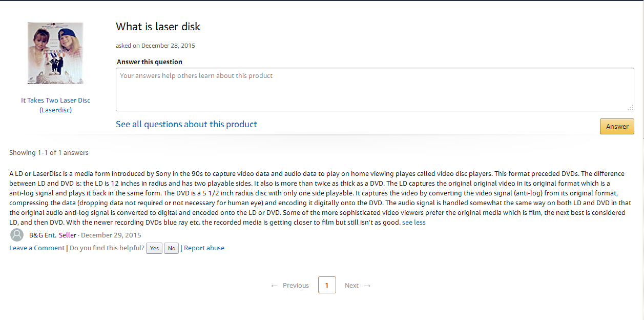The image size is (644, 320).
Task: Open the It Takes Two Laser Disc link
Action: pyautogui.click(x=55, y=105)
